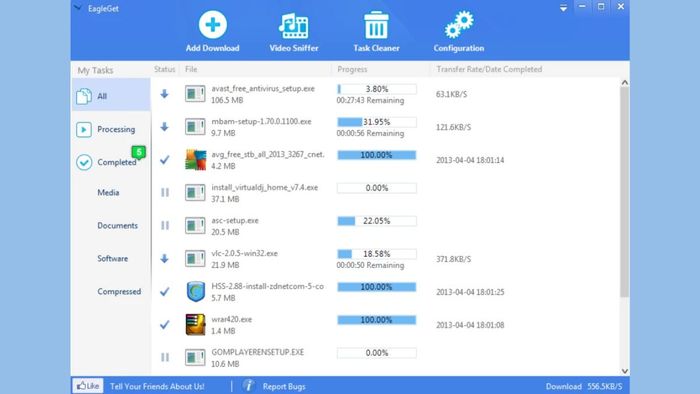The width and height of the screenshot is (700, 394).
Task: Filter tasks by Media
Action: [x=108, y=193]
